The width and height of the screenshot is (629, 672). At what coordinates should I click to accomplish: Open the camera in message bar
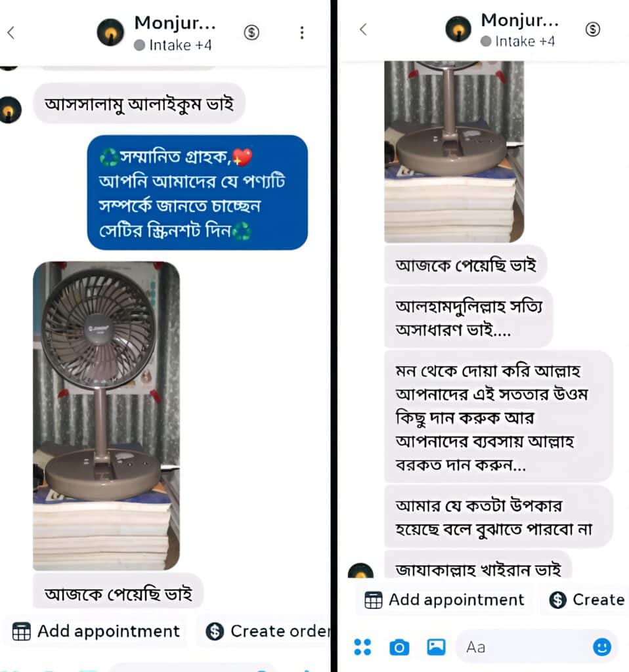[399, 646]
